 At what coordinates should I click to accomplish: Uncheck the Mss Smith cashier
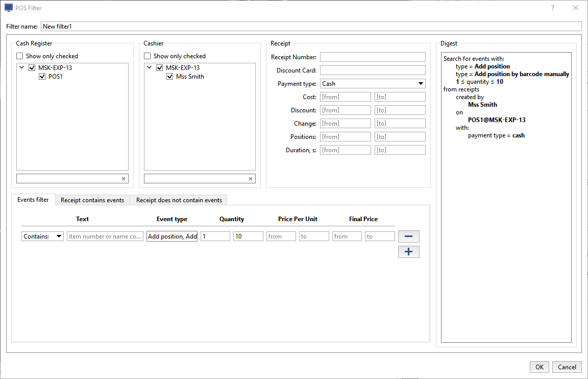pos(170,77)
